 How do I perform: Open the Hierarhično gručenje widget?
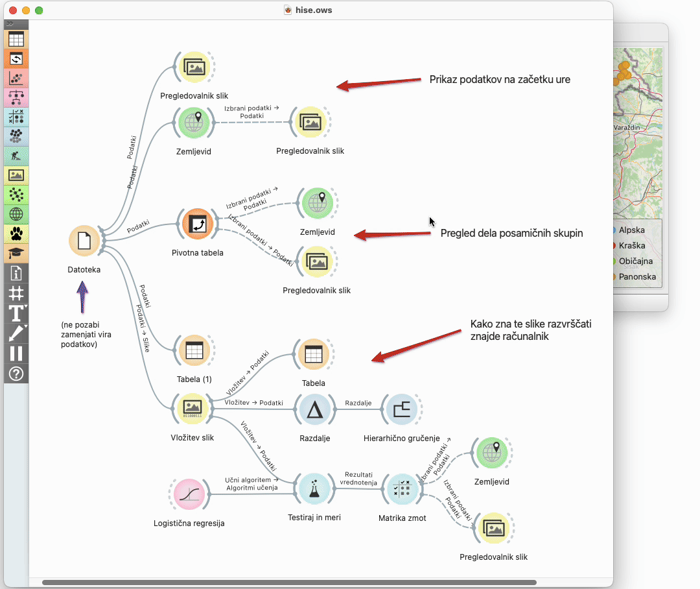point(401,410)
